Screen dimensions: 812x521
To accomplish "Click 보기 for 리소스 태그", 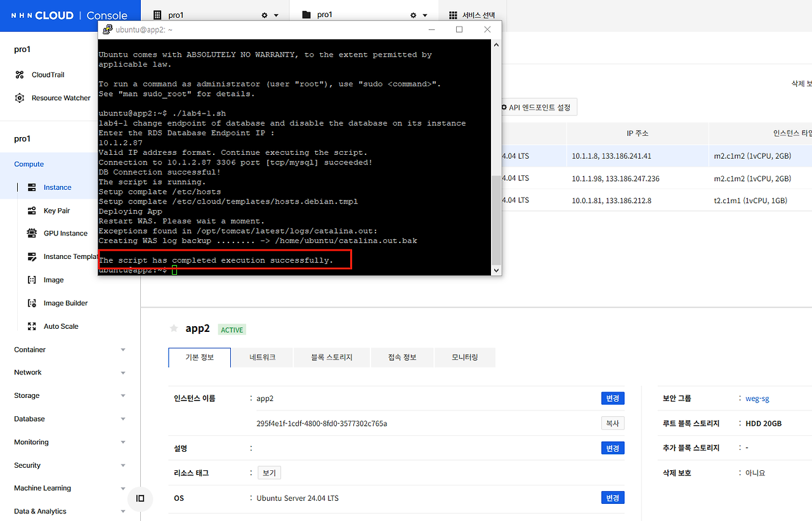I will (x=269, y=473).
